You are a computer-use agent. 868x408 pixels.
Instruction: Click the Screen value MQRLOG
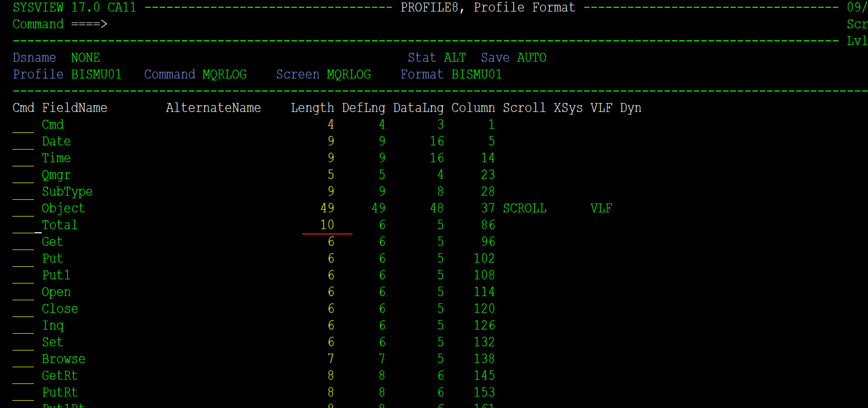click(x=349, y=74)
